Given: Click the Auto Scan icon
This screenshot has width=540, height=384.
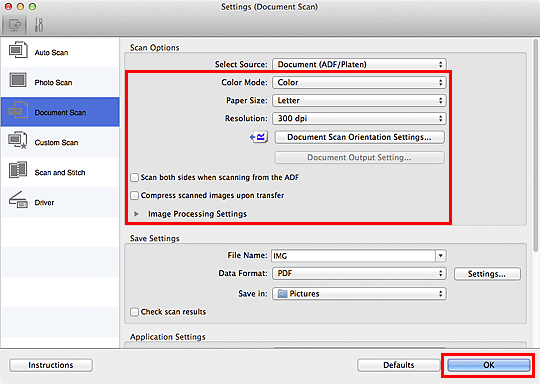Looking at the screenshot, I should 18,50.
